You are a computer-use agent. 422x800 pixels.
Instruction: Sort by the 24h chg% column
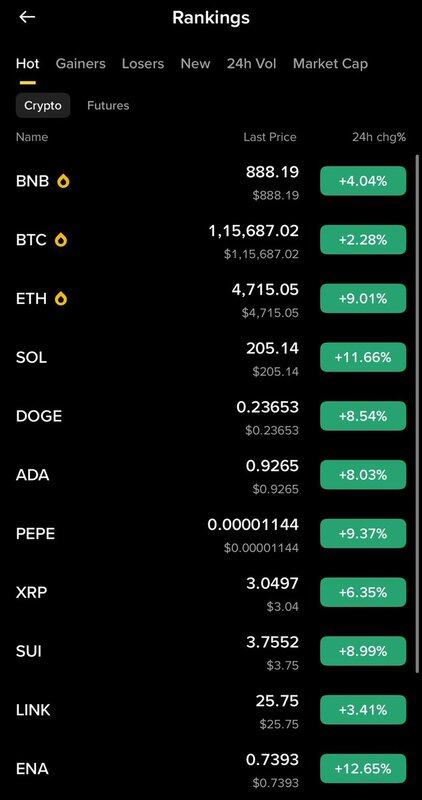tap(379, 137)
